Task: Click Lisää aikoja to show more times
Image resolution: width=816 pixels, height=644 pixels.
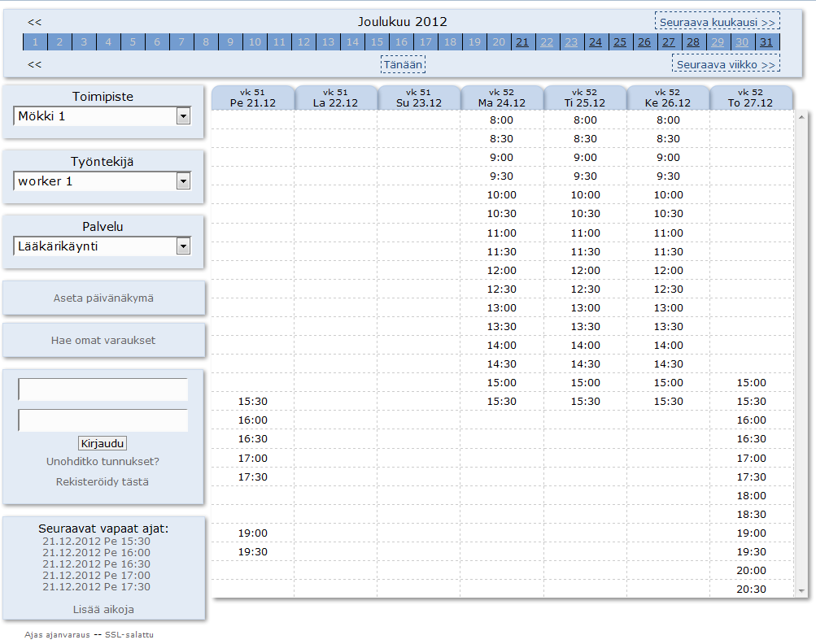Action: tap(103, 609)
